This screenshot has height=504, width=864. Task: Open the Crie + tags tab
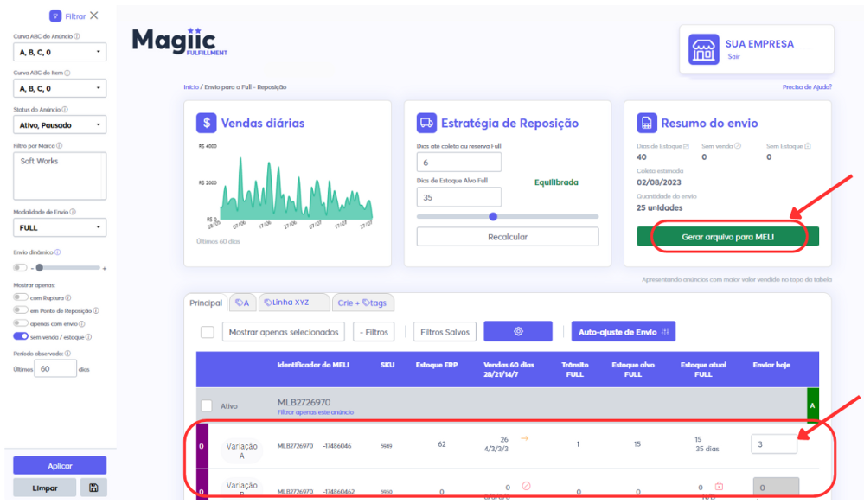(x=362, y=303)
